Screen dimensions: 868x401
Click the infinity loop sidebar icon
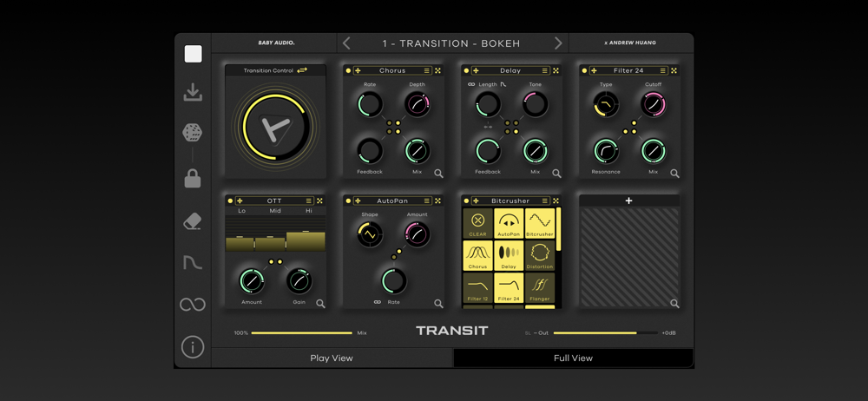point(193,304)
